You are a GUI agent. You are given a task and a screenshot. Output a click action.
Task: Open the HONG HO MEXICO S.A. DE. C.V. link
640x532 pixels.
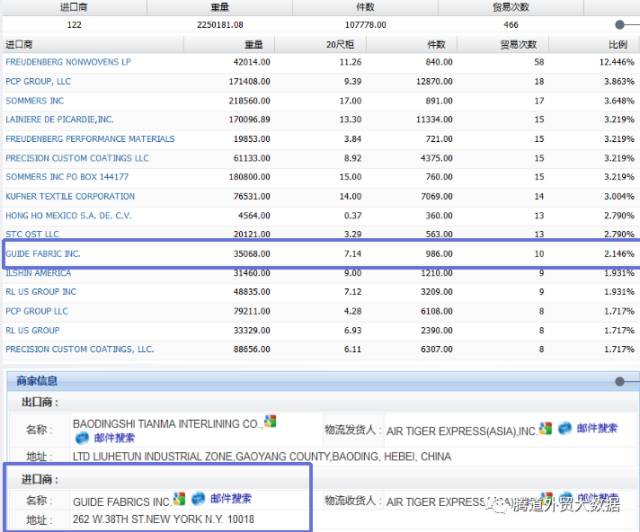pyautogui.click(x=69, y=216)
